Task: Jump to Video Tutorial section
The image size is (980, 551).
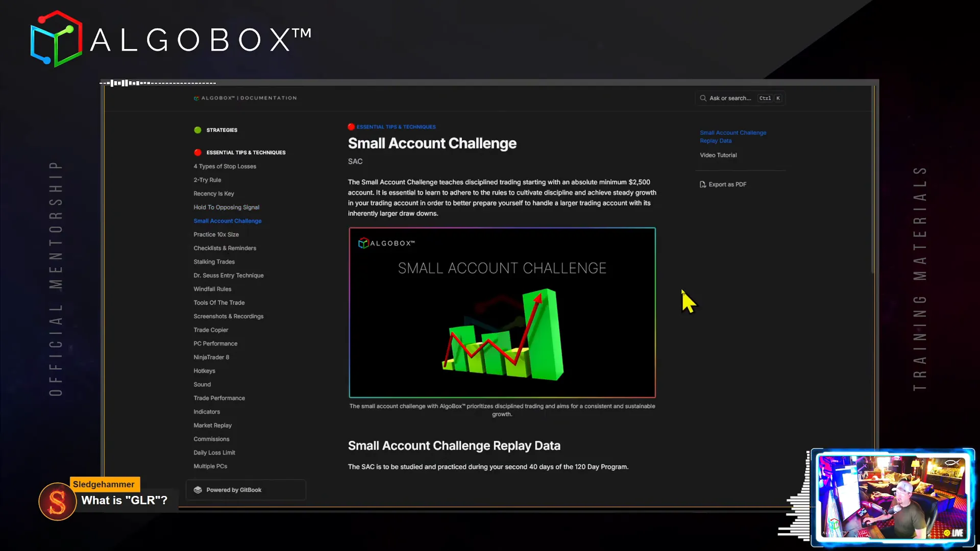Action: tap(718, 155)
